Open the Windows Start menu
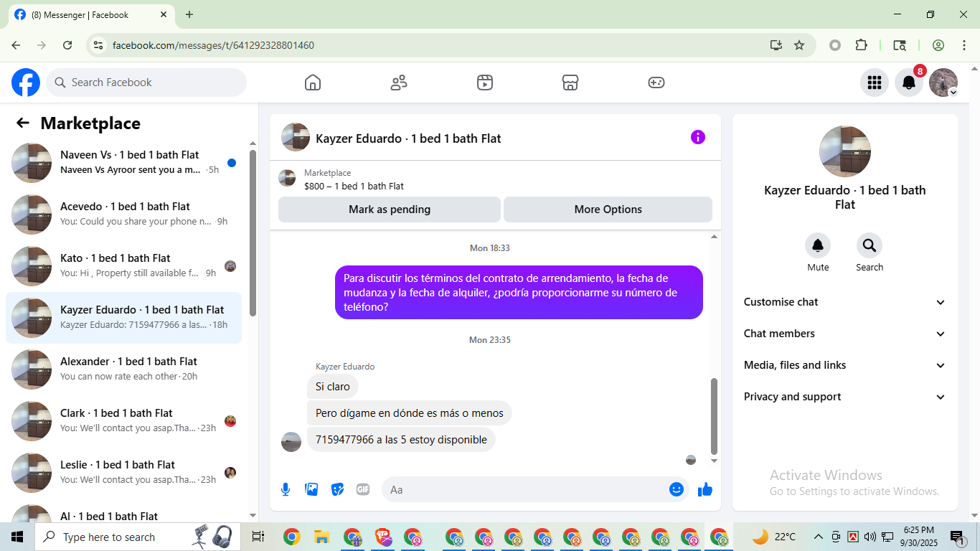 (x=17, y=537)
